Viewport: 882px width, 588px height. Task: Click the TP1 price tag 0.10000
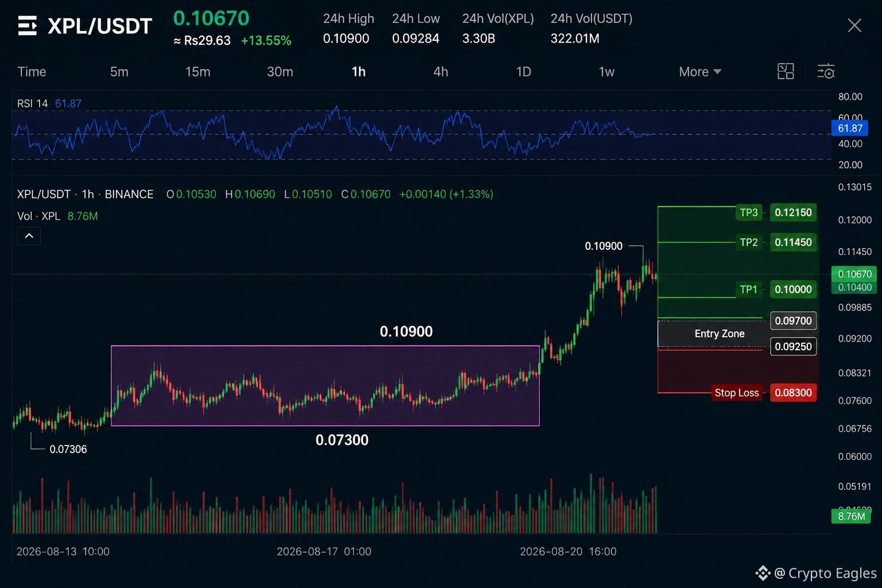click(x=793, y=289)
